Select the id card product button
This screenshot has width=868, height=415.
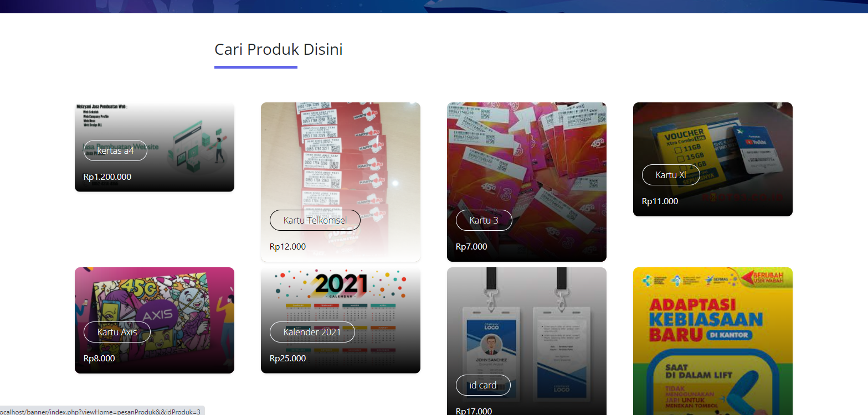coord(483,385)
